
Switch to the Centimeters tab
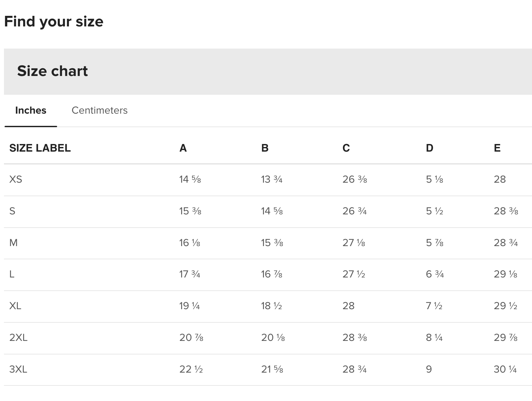(x=99, y=110)
